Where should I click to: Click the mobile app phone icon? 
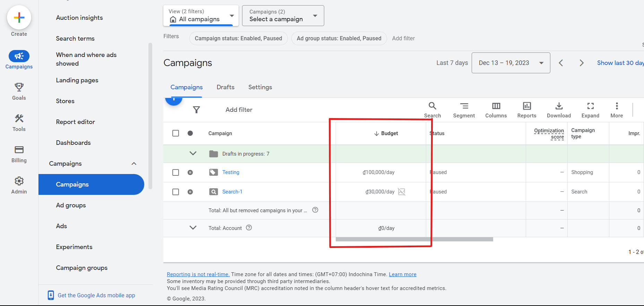click(x=51, y=295)
